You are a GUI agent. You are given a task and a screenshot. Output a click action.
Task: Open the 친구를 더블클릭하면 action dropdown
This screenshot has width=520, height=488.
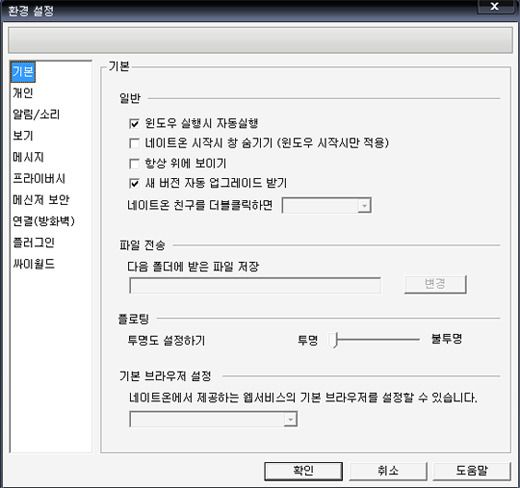326,205
